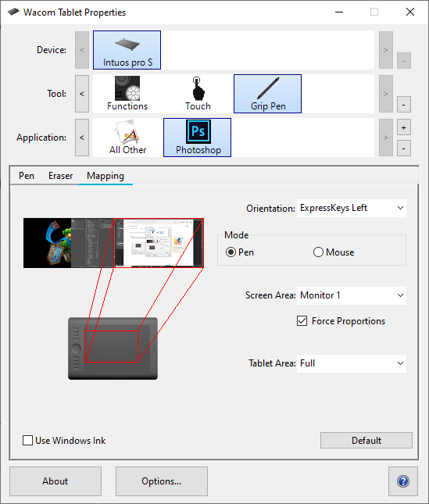Open the Screen Area dropdown
429x504 pixels.
[x=352, y=295]
